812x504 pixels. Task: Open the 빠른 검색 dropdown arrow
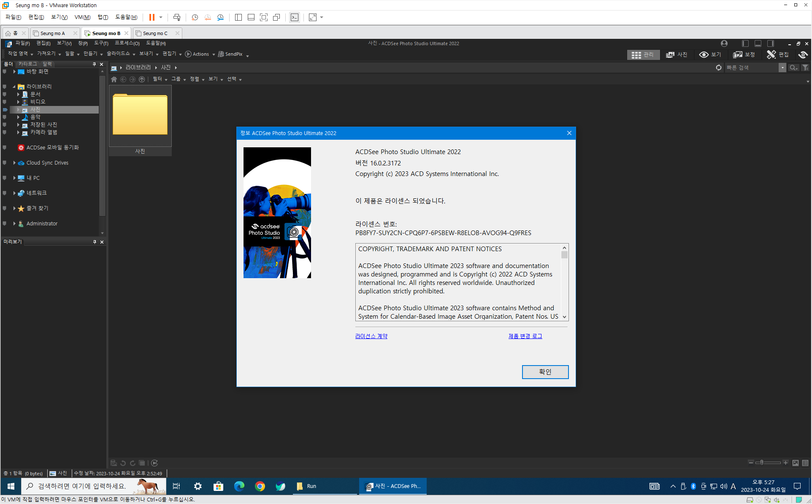[782, 68]
